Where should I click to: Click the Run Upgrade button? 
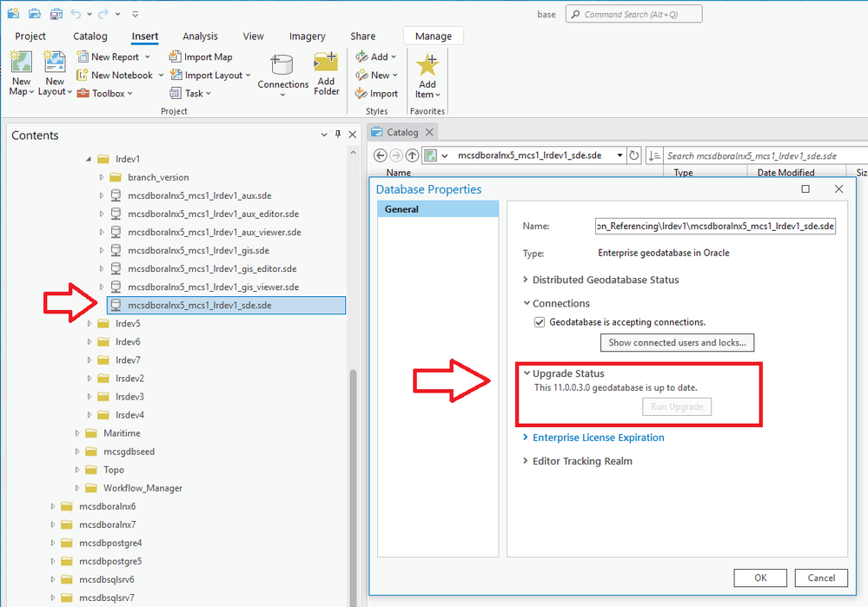[x=677, y=406]
